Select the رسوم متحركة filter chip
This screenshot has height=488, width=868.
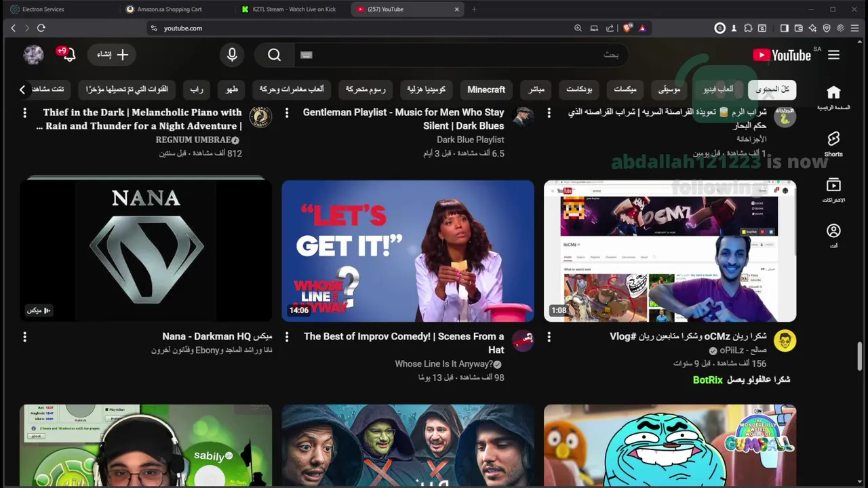click(x=366, y=89)
